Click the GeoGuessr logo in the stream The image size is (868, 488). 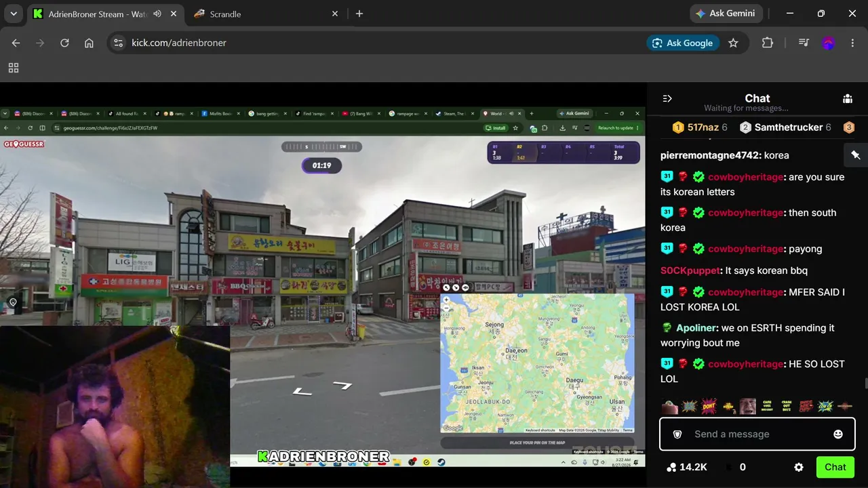click(24, 144)
